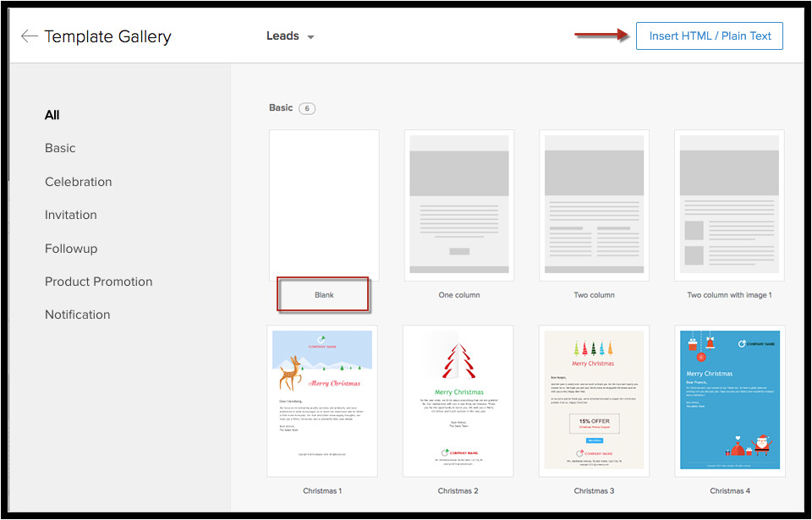The height and width of the screenshot is (520, 812).
Task: Pick the Two column template thumbnail
Action: point(594,205)
